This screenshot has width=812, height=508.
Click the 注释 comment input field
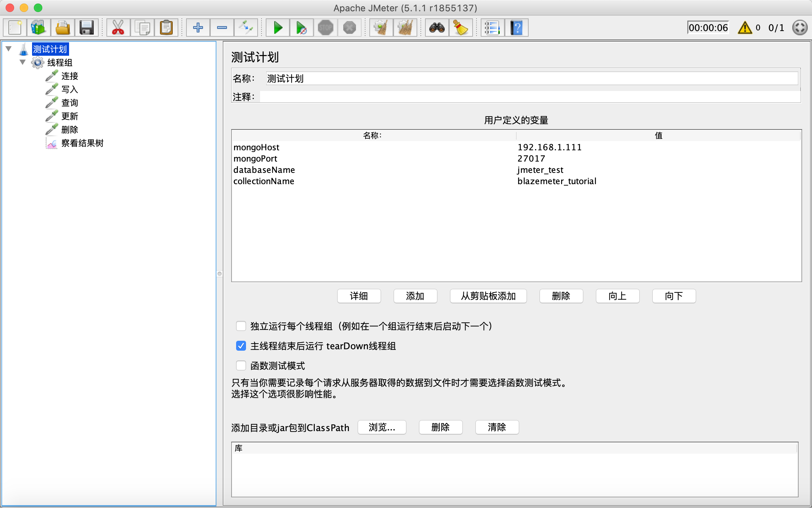[x=530, y=97]
